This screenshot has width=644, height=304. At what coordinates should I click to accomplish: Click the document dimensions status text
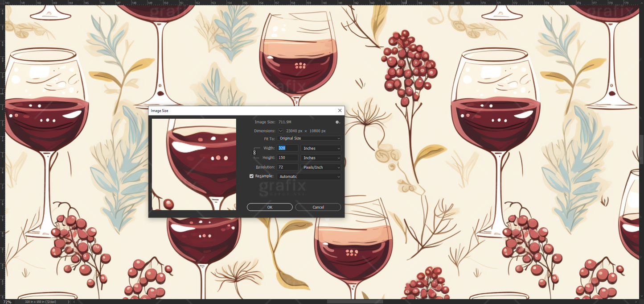pyautogui.click(x=40, y=302)
